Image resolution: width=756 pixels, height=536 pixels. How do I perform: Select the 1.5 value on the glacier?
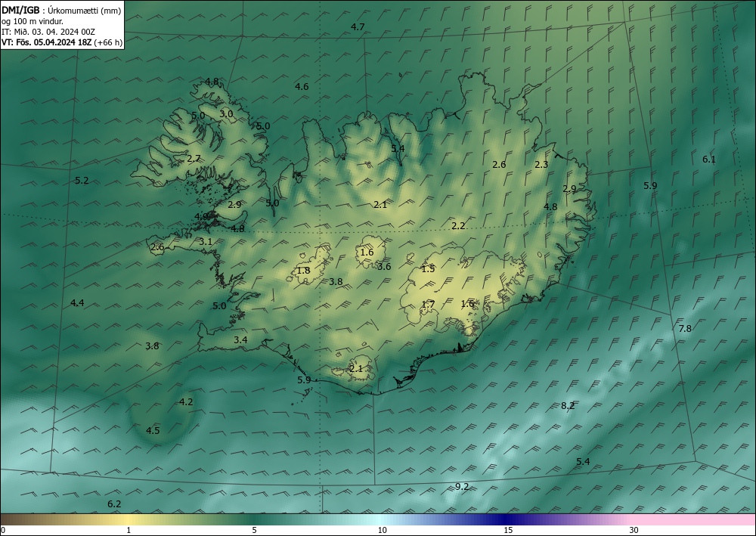pos(428,269)
